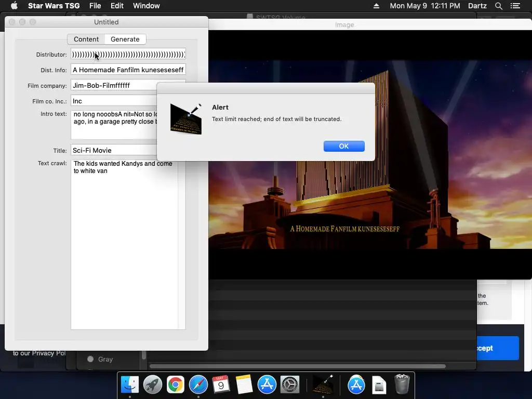Open the Star Wars TSG app menu
The width and height of the screenshot is (532, 399).
coord(54,6)
